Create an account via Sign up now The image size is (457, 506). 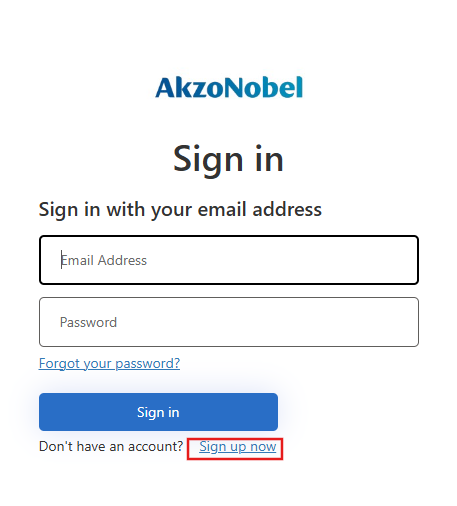click(x=238, y=446)
